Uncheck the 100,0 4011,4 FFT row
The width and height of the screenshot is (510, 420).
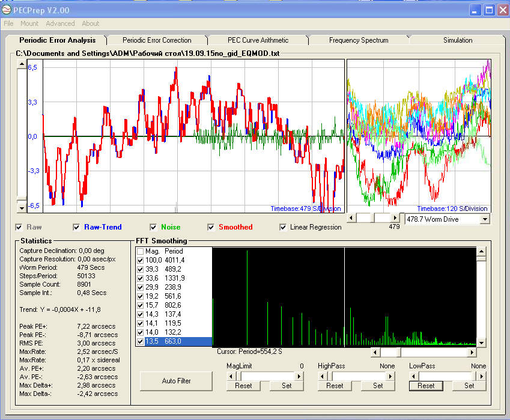pos(140,261)
